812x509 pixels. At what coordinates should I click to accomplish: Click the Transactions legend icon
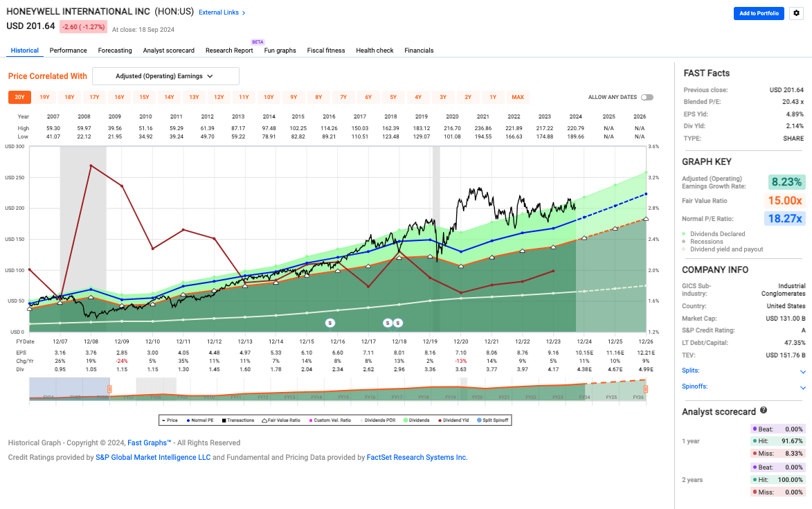click(x=223, y=420)
